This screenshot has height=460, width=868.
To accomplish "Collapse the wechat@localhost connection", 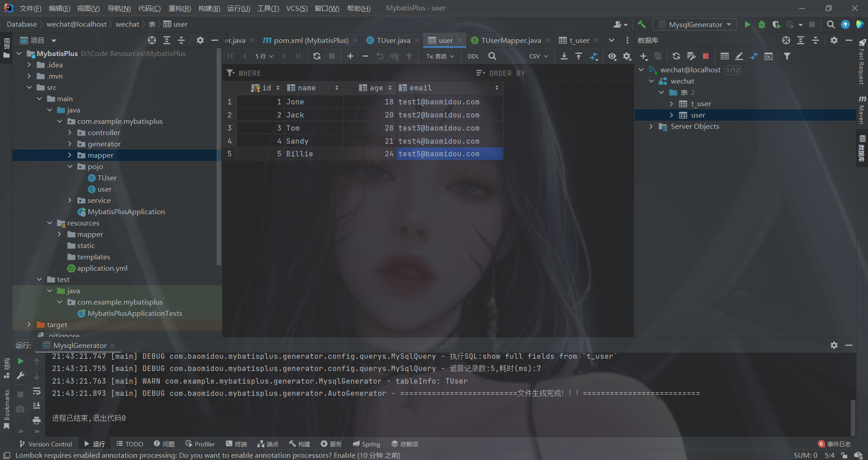I will (641, 70).
